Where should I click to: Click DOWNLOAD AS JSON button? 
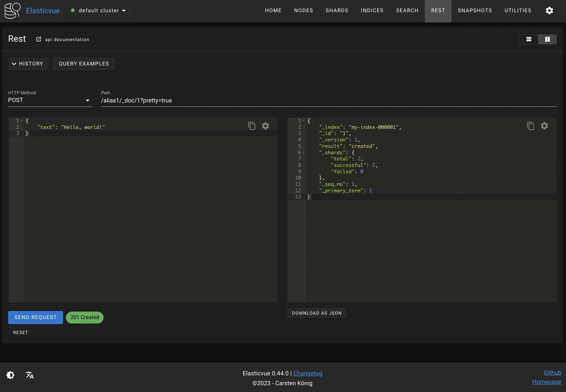(x=317, y=313)
